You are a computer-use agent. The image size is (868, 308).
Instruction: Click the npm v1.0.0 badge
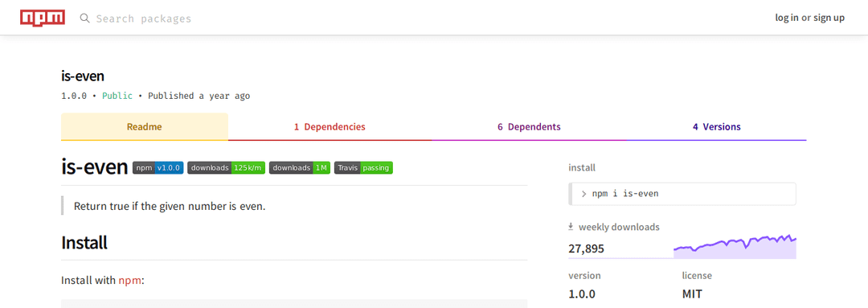158,168
